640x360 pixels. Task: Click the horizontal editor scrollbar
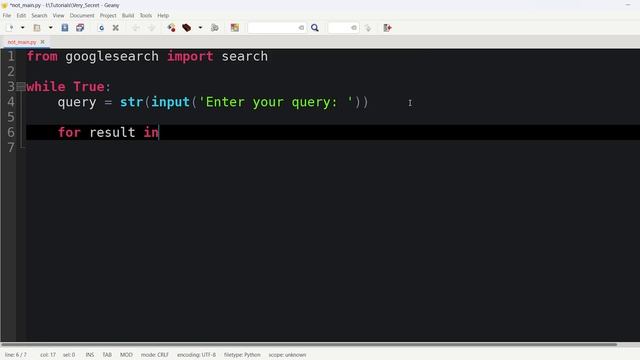click(x=309, y=344)
